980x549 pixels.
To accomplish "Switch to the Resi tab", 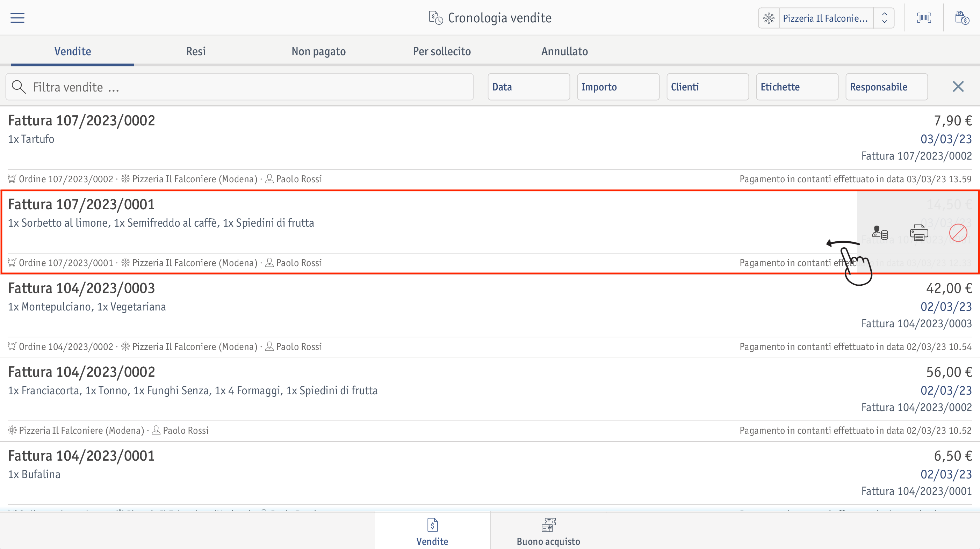I will tap(196, 51).
